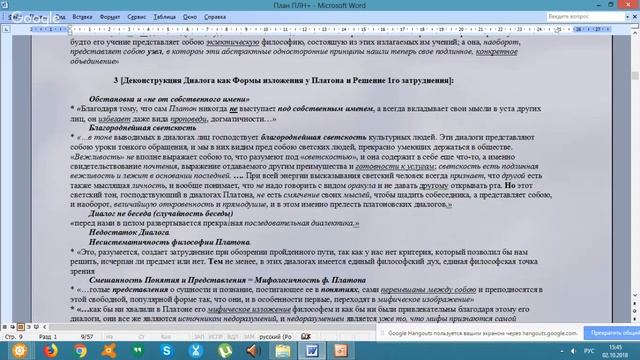Viewport: 640px width, 360px height.
Task: Launch Google Chrome from the taskbar
Action: (80, 351)
